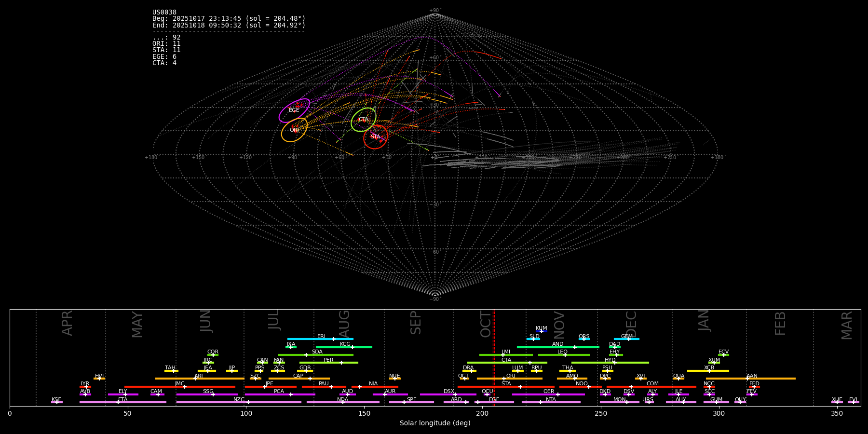Click the 'Solar longitude (deg)' axis label

[x=435, y=423]
